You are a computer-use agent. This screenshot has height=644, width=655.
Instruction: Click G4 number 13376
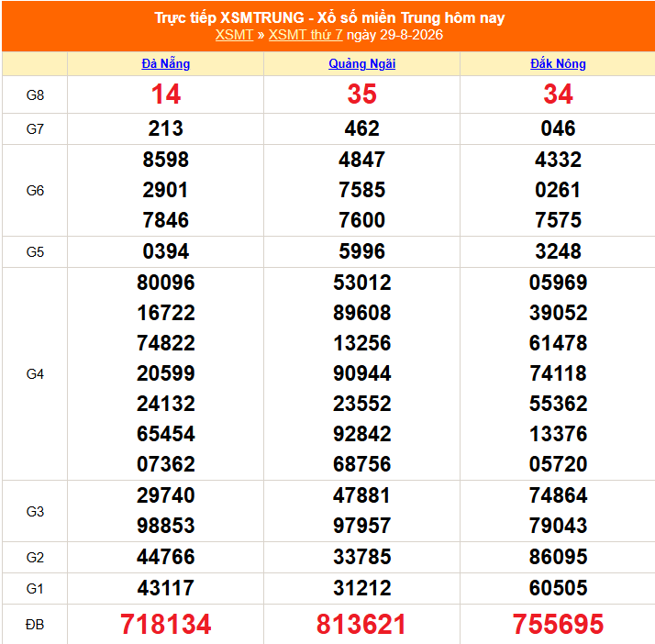(558, 434)
